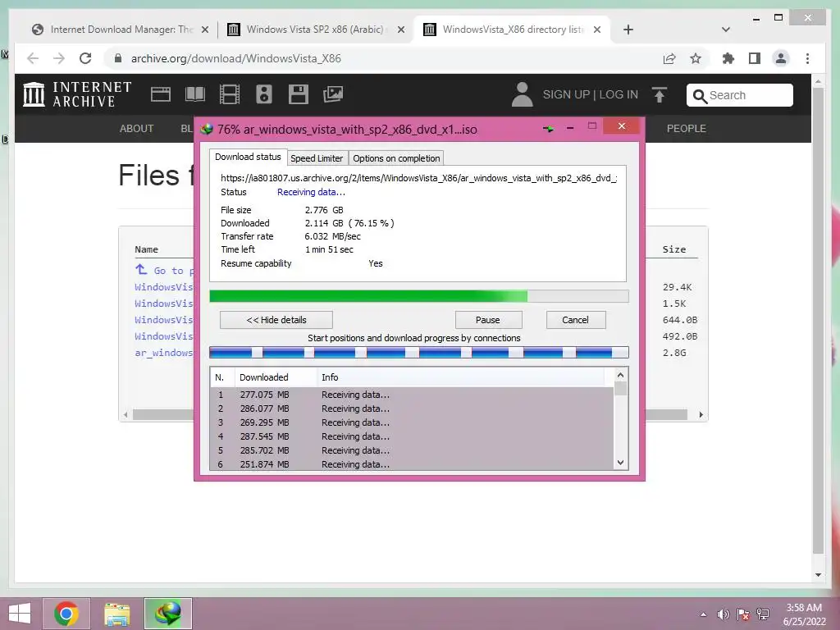Select connection row 4 with 287.545 MB
Image resolution: width=840 pixels, height=630 pixels.
pos(412,436)
